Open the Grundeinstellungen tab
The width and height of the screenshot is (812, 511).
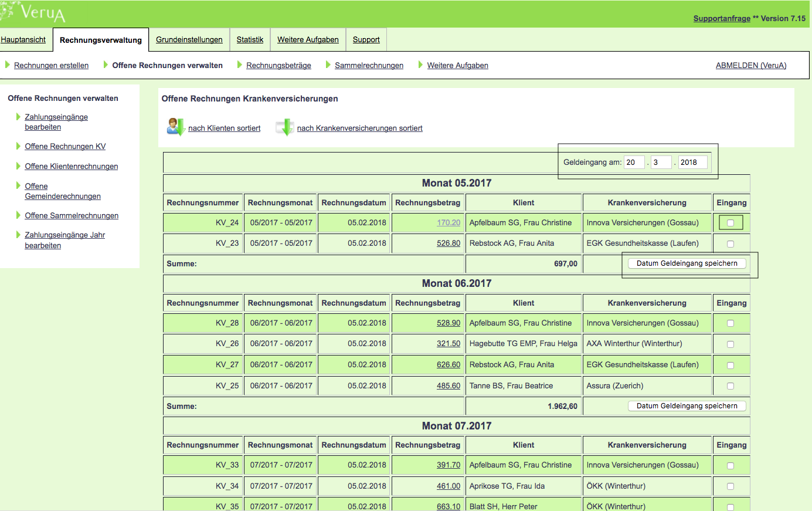[189, 40]
